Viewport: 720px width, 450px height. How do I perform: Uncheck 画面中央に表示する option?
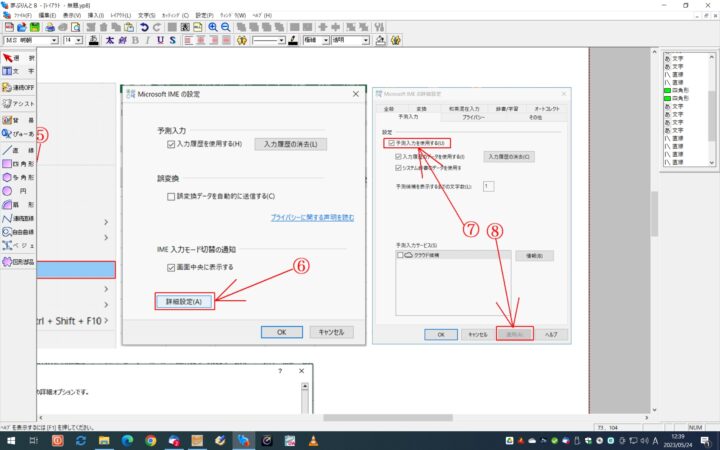tap(172, 268)
